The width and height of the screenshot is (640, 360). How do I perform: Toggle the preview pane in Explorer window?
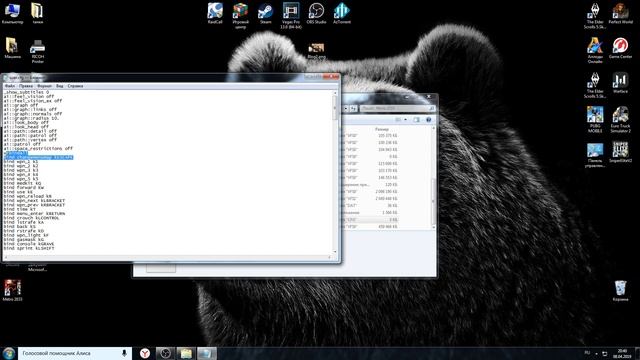pyautogui.click(x=416, y=120)
